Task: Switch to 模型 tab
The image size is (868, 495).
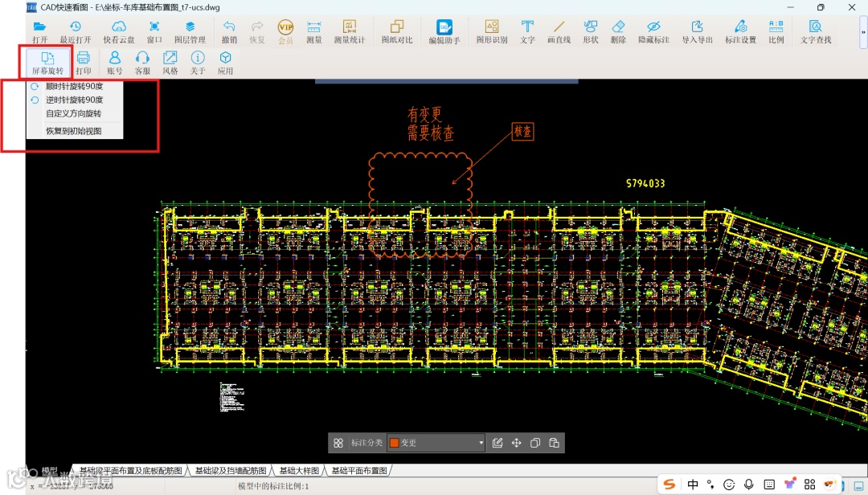Action: tap(49, 470)
